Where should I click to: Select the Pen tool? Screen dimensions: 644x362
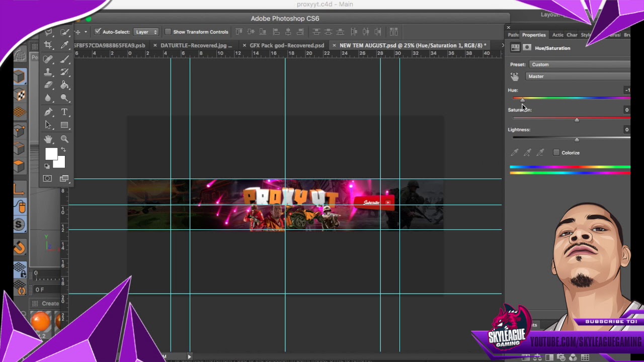pos(48,112)
